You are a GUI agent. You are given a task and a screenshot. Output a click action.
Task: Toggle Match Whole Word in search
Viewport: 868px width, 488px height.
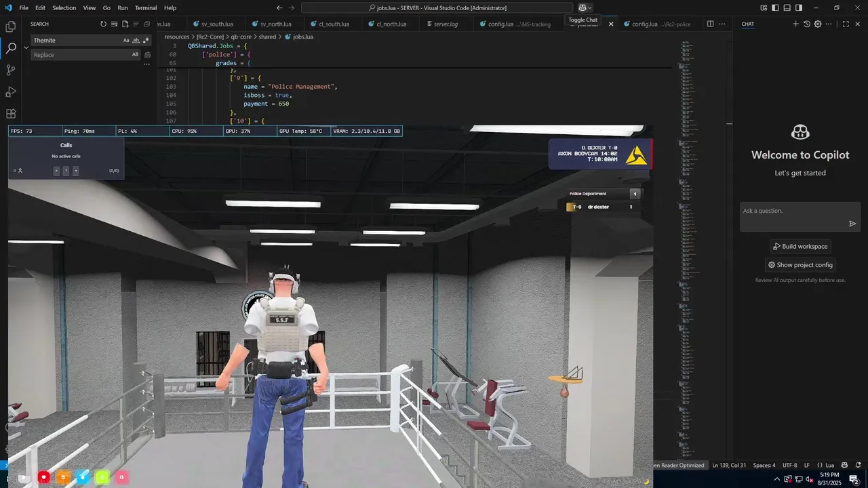pos(136,40)
